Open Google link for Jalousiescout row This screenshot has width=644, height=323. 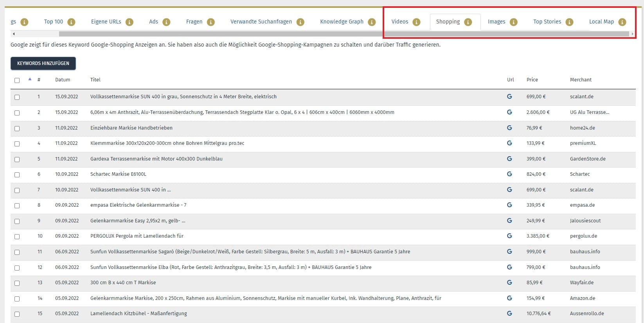(x=509, y=220)
